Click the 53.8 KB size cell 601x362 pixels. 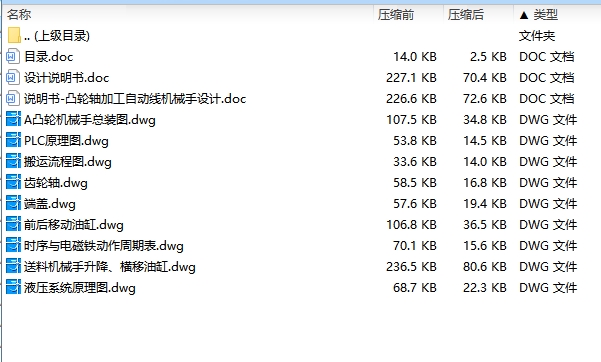[x=415, y=141]
